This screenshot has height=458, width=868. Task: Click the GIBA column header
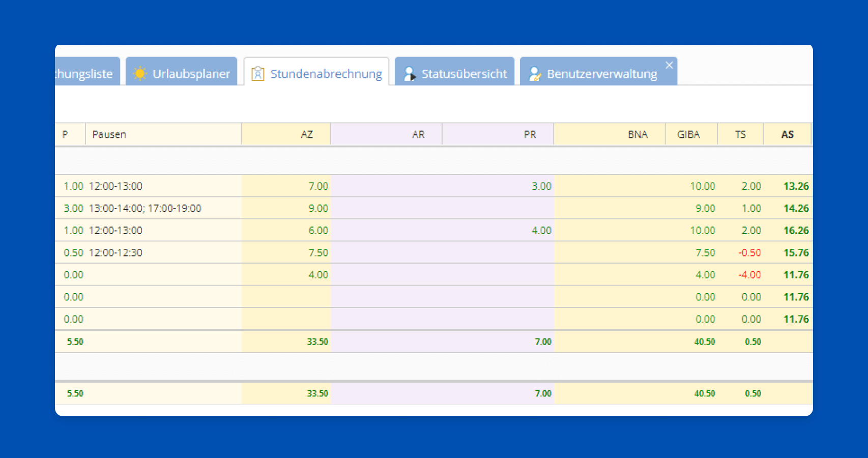pos(688,134)
